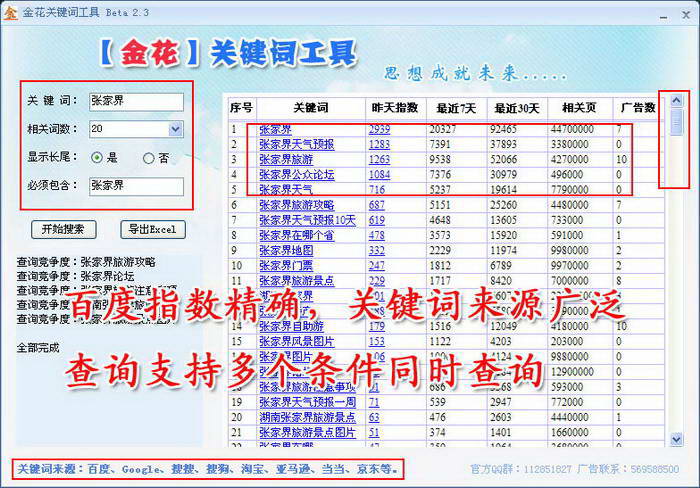
Task: Click the scrollbar up arrow in results table
Action: pos(677,100)
